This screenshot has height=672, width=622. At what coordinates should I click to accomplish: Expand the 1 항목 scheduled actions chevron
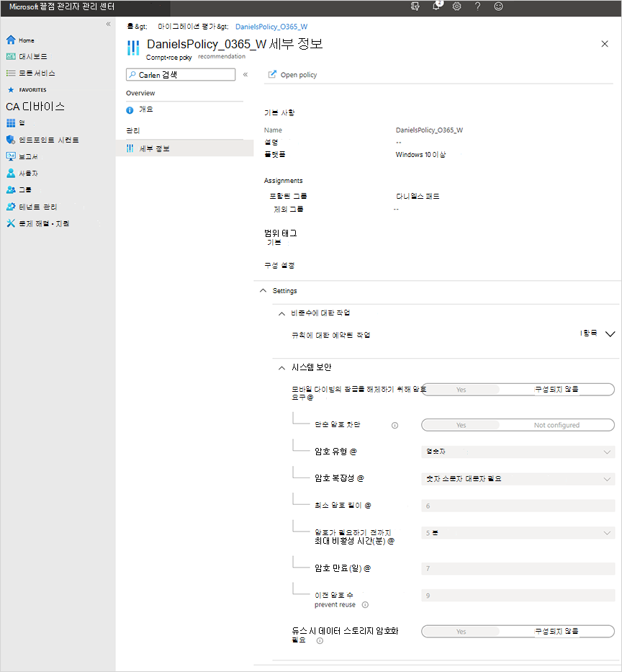610,334
